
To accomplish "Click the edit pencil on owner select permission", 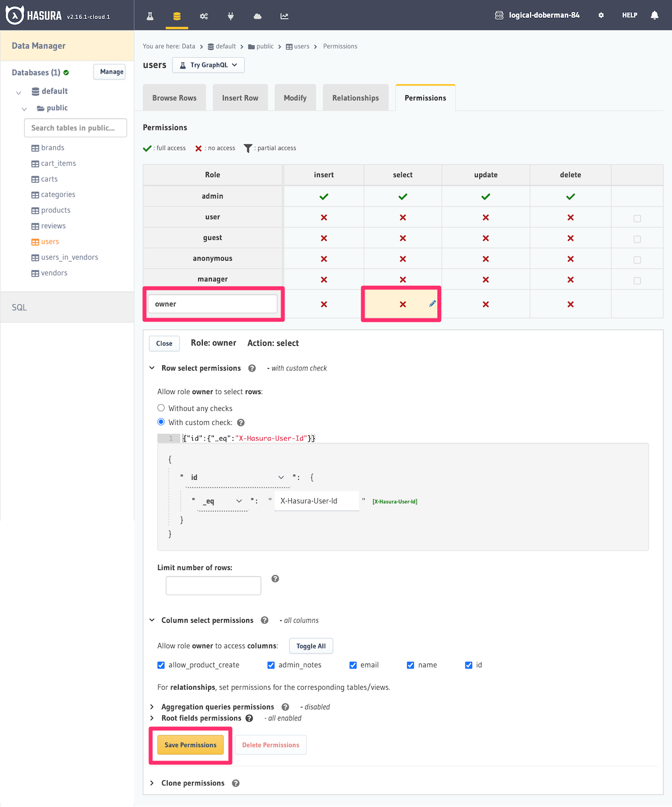I will (x=432, y=304).
